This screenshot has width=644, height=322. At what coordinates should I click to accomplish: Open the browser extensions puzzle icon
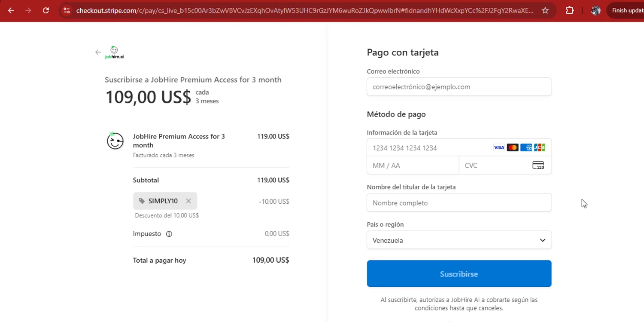[570, 10]
